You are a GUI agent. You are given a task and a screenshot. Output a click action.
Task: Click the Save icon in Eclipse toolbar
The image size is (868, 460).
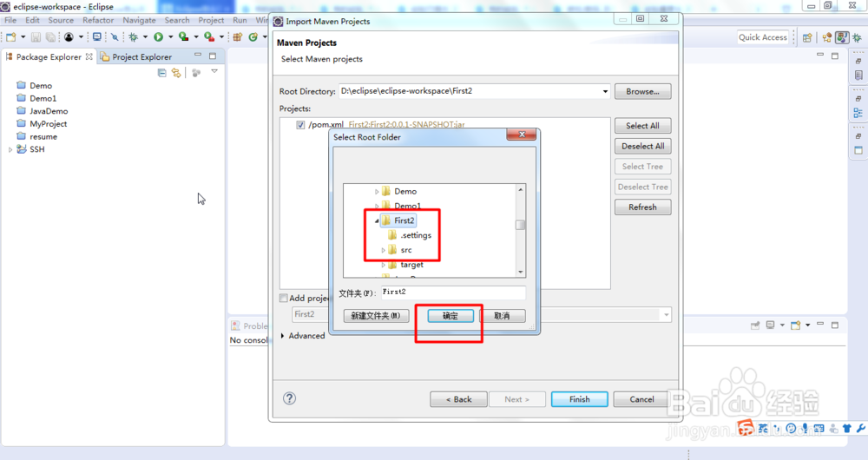[36, 37]
